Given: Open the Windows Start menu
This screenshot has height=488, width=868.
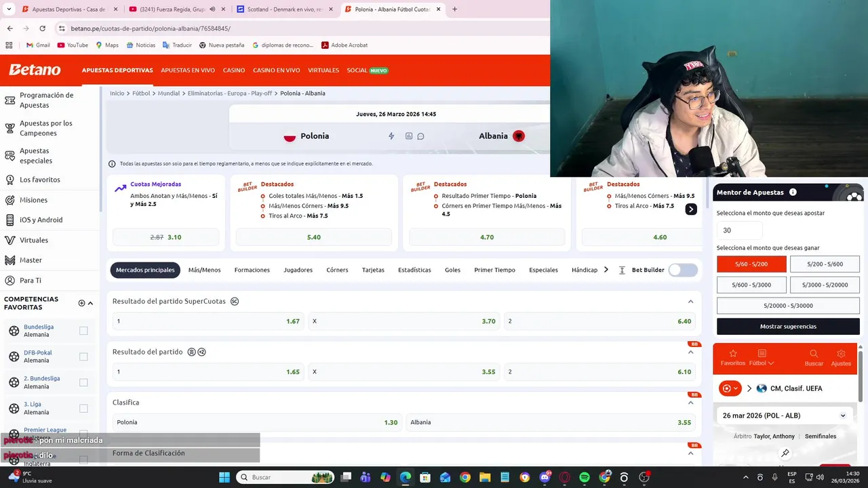Looking at the screenshot, I should (x=224, y=477).
